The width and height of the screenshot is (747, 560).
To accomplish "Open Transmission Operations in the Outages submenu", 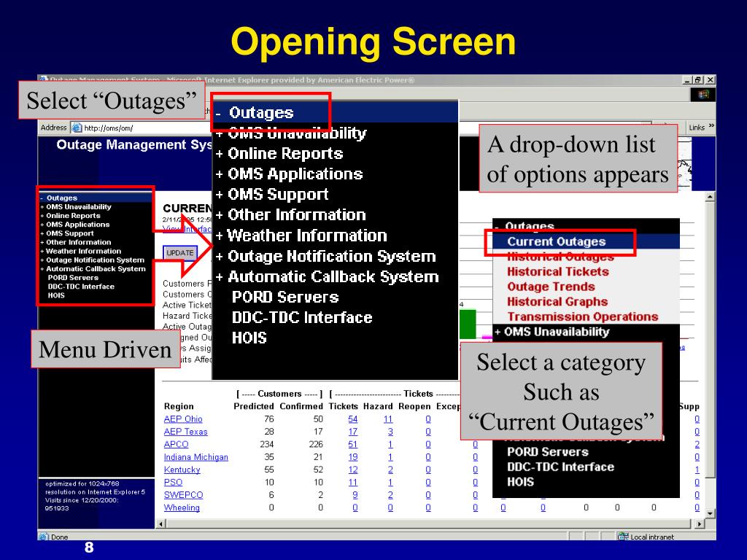I will click(x=583, y=316).
